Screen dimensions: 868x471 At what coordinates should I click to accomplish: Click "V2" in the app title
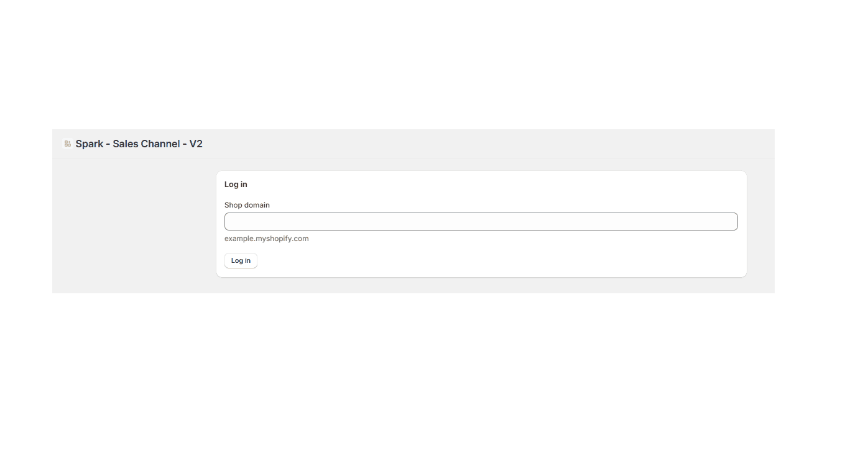pos(196,144)
